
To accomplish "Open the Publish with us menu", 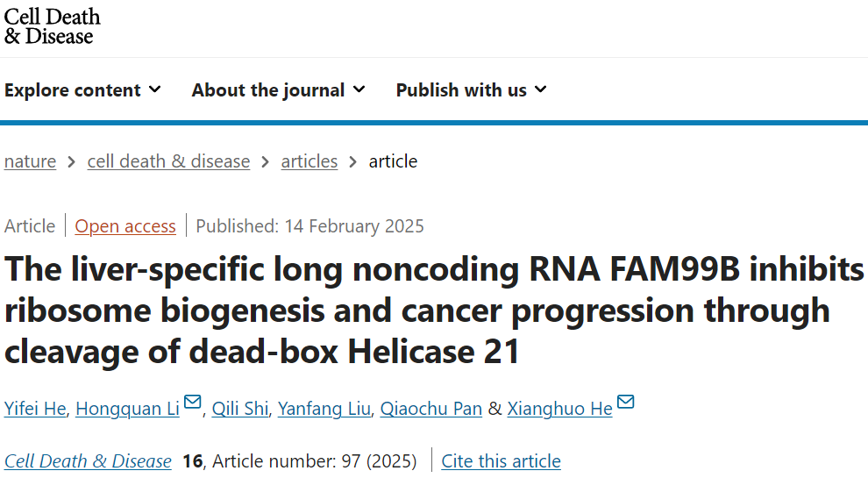I will (x=472, y=89).
